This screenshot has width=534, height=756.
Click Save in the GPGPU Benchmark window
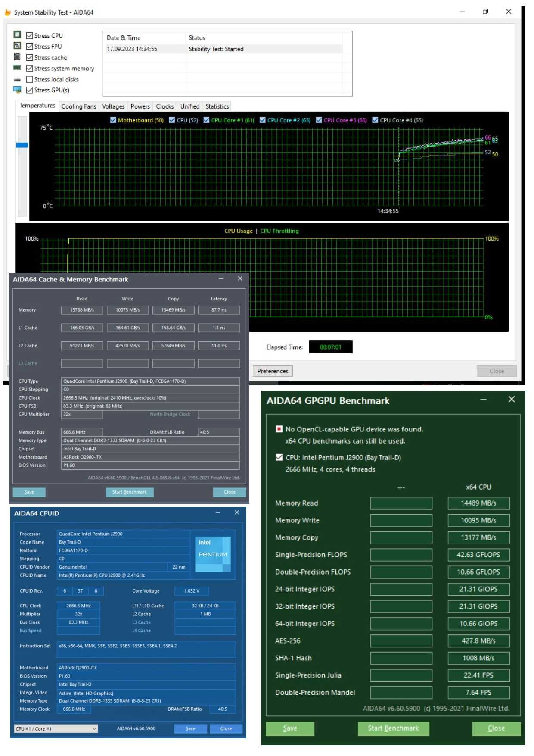click(290, 728)
